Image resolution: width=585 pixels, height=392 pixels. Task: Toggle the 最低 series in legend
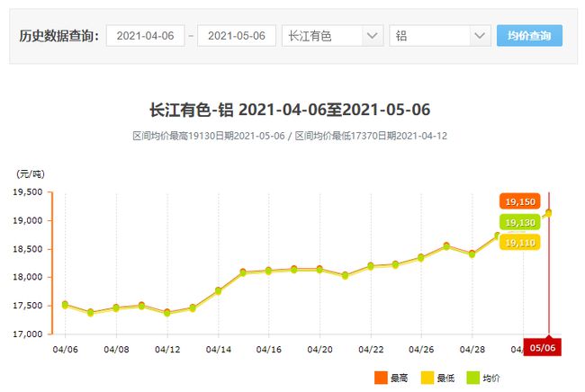[x=438, y=376]
